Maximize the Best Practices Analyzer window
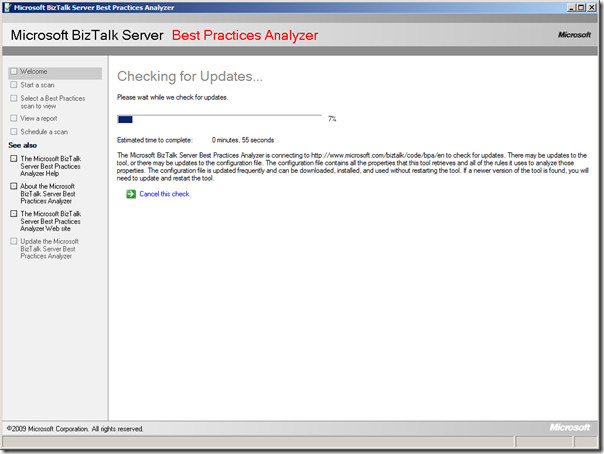The width and height of the screenshot is (604, 454). point(581,7)
